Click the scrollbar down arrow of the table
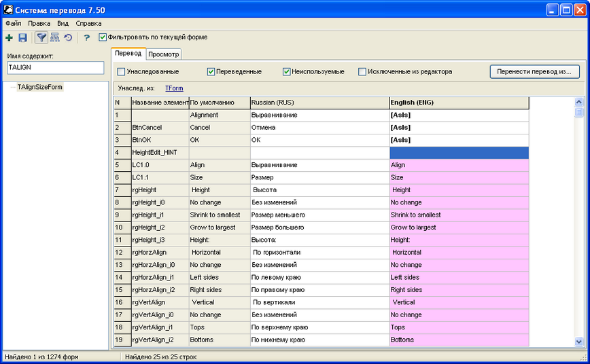 tap(579, 342)
